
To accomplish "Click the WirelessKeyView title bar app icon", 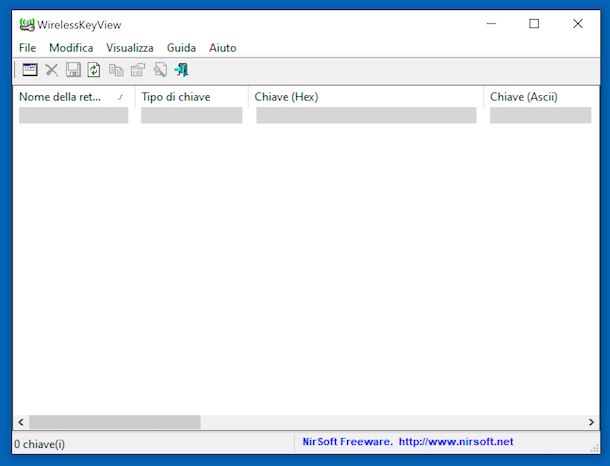I will pyautogui.click(x=27, y=25).
